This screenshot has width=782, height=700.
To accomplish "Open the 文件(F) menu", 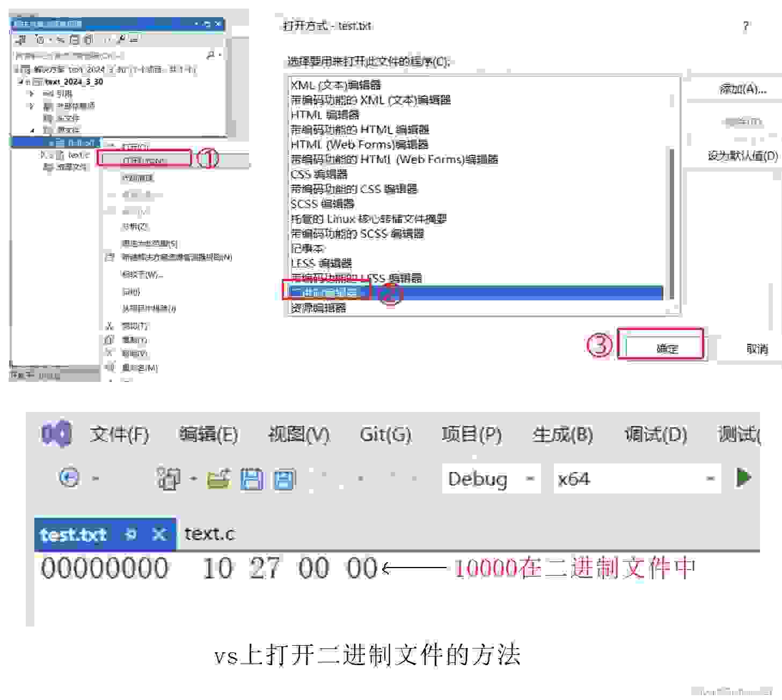I will coord(120,434).
